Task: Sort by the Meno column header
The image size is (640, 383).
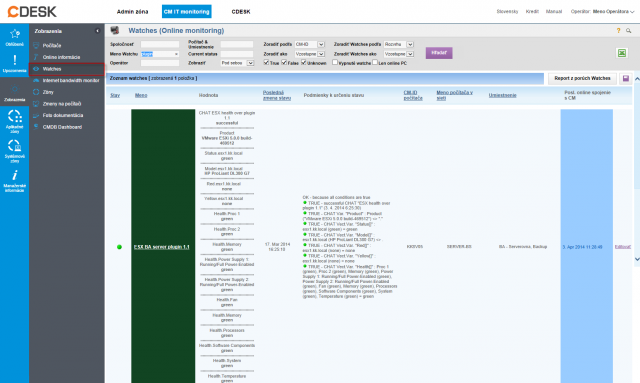Action: click(141, 95)
